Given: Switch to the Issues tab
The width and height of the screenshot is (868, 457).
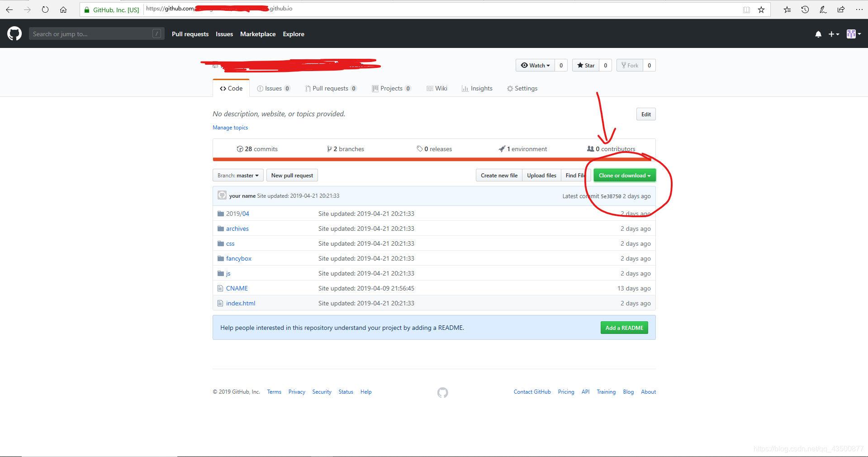Looking at the screenshot, I should click(x=274, y=88).
